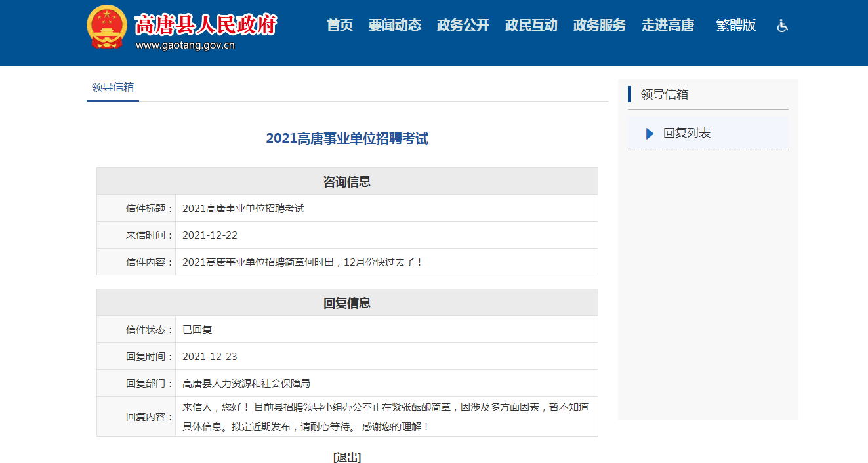Click the 回复信息 section header
Image resolution: width=868 pixels, height=463 pixels.
pos(347,303)
